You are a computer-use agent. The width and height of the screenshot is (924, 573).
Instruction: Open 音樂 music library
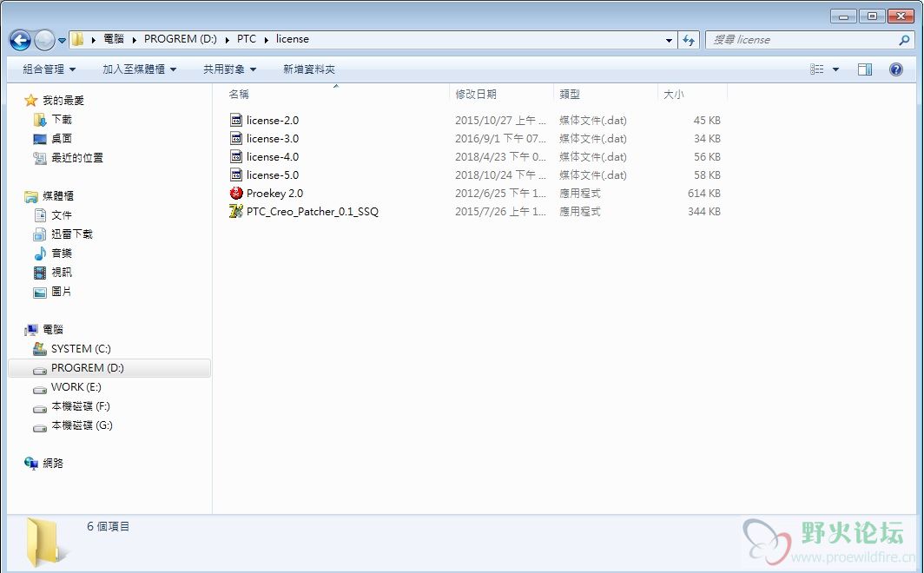pyautogui.click(x=62, y=254)
